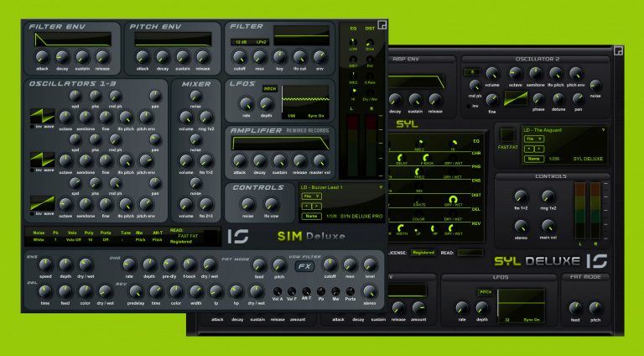Viewport: 644px width, 356px height.
Task: Select the DEL effect tab in SYL
Action: [476, 209]
